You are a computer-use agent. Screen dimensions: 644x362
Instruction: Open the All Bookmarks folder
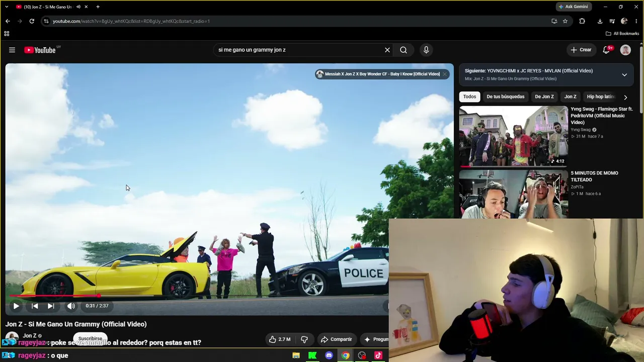tap(622, 34)
